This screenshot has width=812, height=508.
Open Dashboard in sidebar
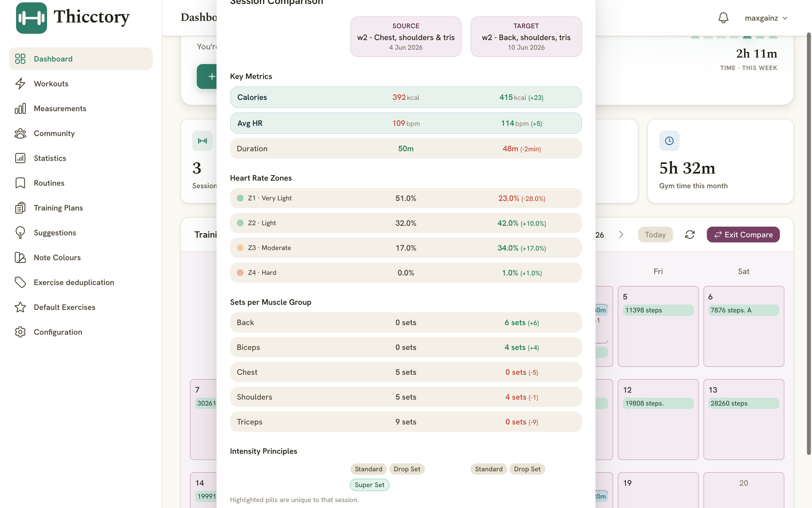coord(81,59)
